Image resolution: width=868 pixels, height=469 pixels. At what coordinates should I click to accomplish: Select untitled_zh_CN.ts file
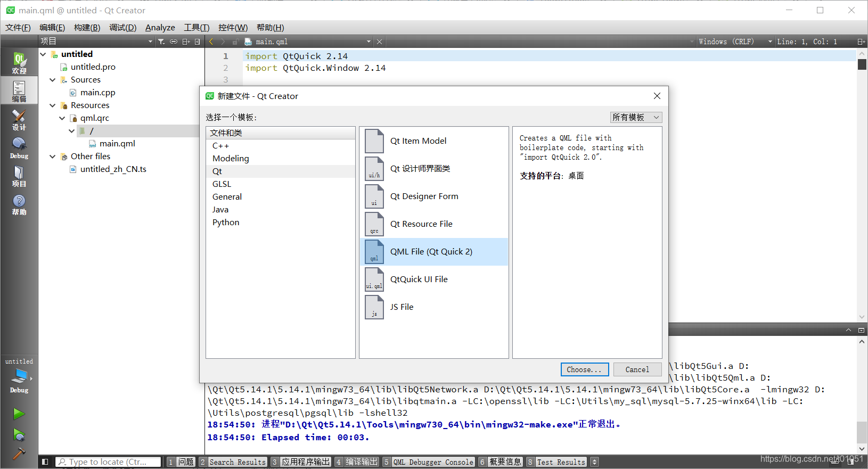click(113, 169)
